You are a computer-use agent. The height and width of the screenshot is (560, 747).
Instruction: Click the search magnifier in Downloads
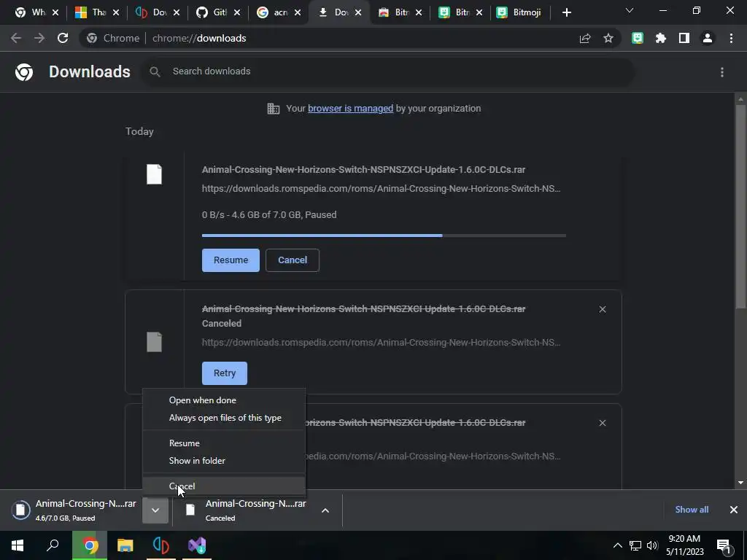[x=155, y=72]
